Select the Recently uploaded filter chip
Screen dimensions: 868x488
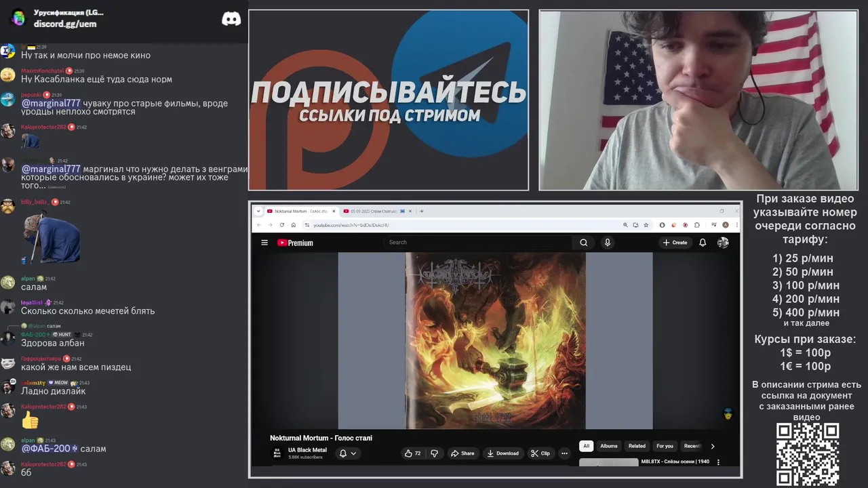(x=692, y=446)
